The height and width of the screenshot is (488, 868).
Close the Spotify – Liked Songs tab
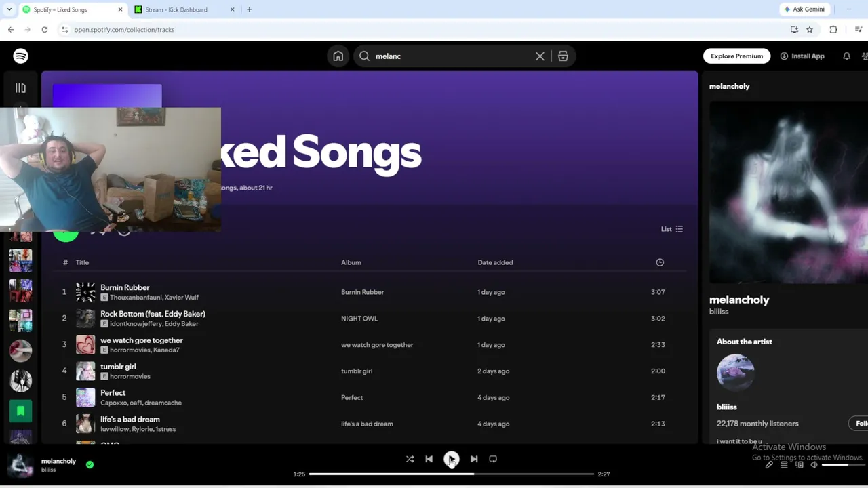[121, 9]
